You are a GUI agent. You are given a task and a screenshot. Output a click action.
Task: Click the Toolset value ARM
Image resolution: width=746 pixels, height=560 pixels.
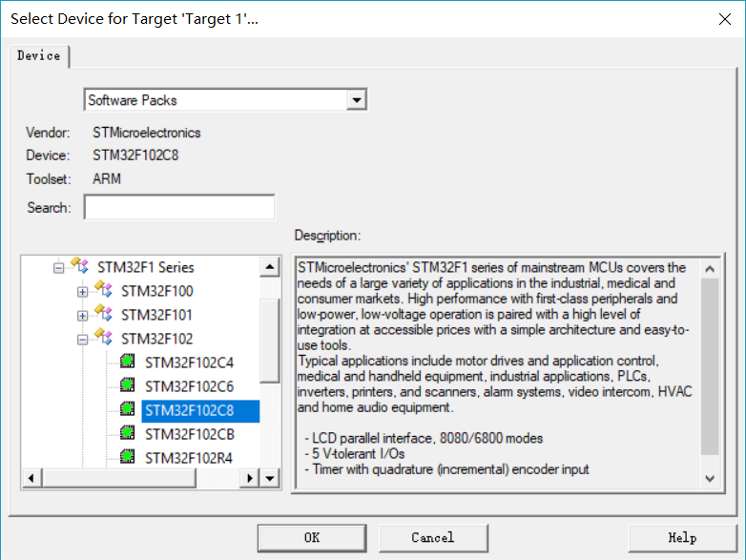pyautogui.click(x=107, y=179)
